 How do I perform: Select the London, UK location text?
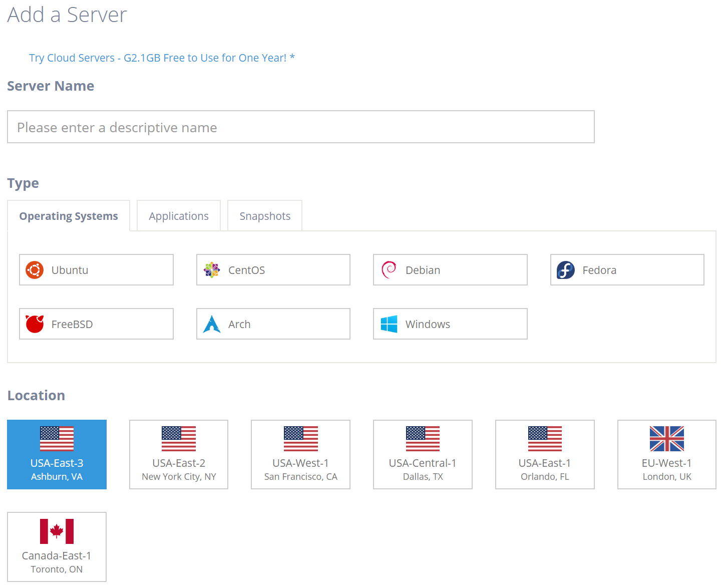[667, 477]
